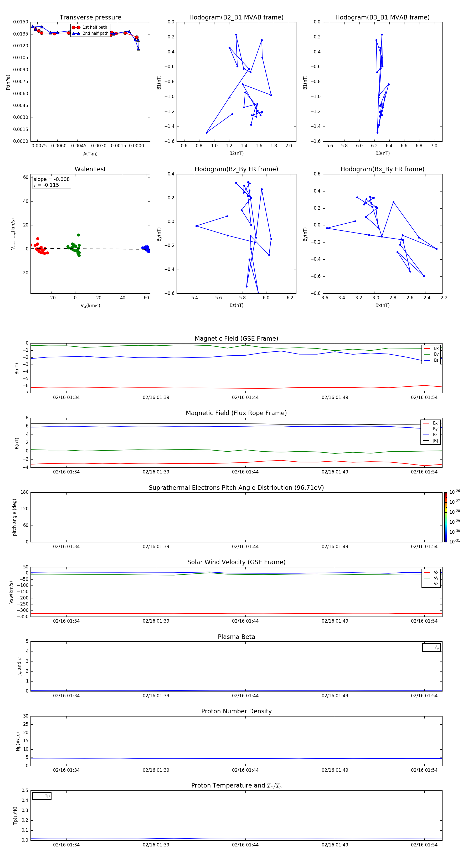Click the pitch angle colorbar
The image size is (473, 868).
point(446,517)
